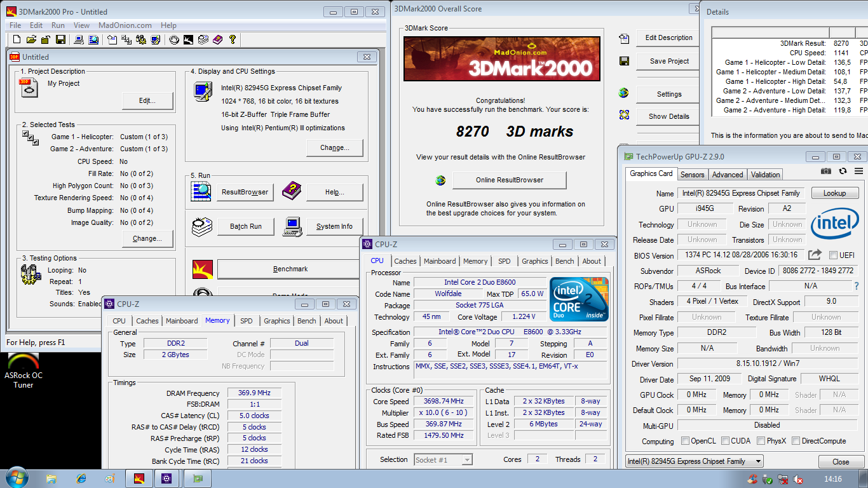Click the Batch Run button
Image resolution: width=868 pixels, height=488 pixels.
click(x=245, y=226)
